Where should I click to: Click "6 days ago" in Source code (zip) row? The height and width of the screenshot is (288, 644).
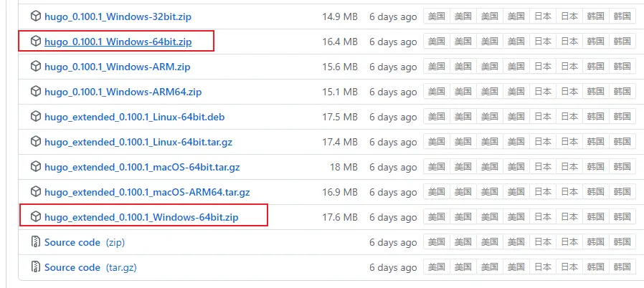click(x=393, y=242)
